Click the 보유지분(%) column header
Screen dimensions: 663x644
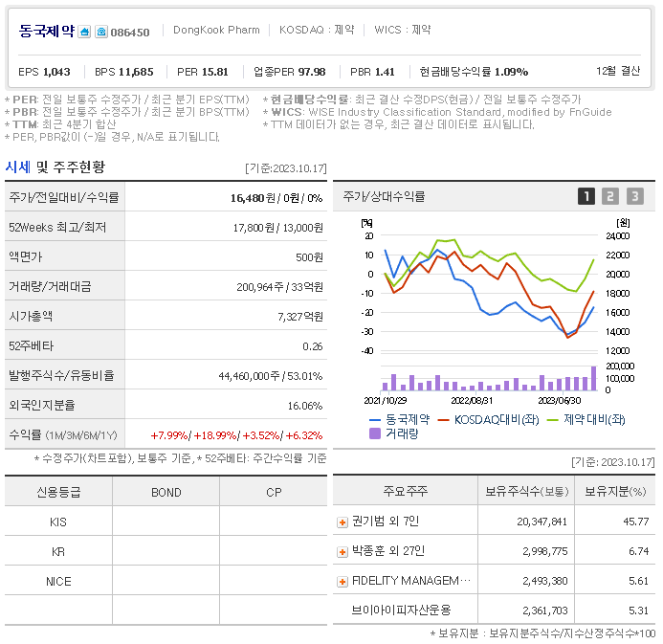click(615, 491)
